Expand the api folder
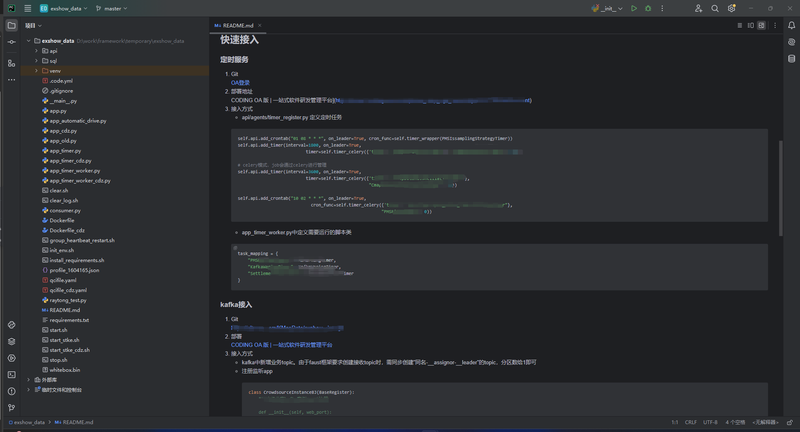 [x=36, y=51]
